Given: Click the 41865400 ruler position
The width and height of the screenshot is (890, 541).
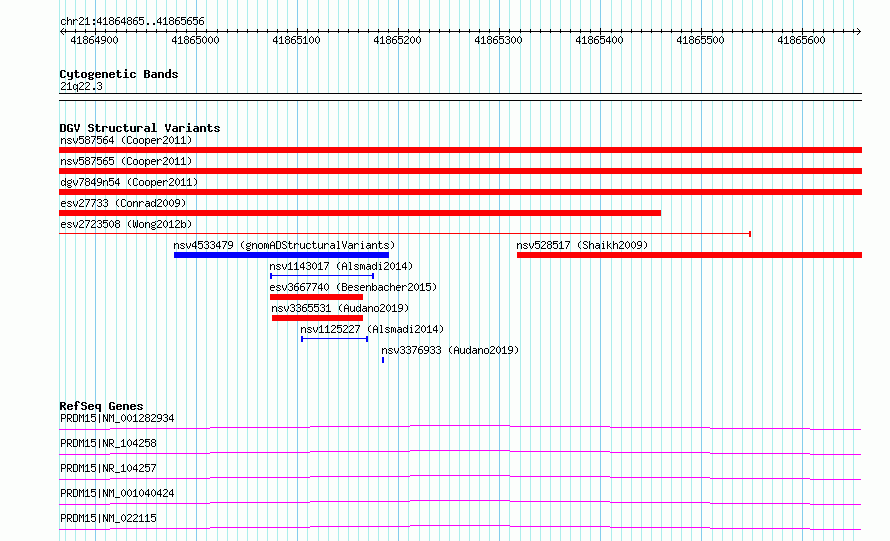Looking at the screenshot, I should pyautogui.click(x=599, y=40).
